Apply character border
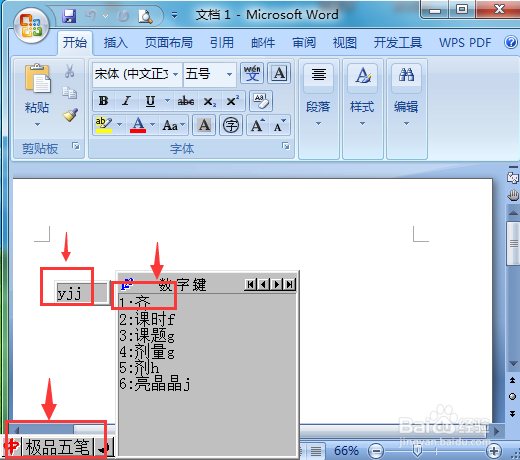Screen dimensions: 520x460 tap(279, 73)
